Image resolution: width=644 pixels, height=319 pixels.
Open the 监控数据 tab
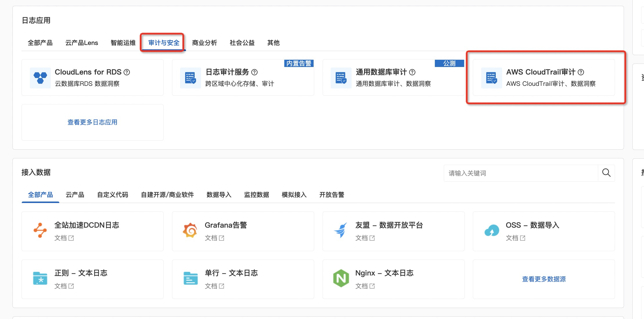click(x=257, y=195)
